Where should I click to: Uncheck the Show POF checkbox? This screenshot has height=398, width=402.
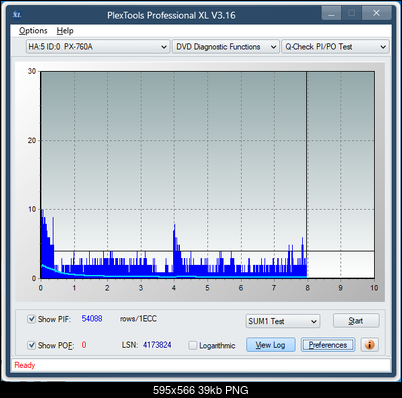[31, 345]
